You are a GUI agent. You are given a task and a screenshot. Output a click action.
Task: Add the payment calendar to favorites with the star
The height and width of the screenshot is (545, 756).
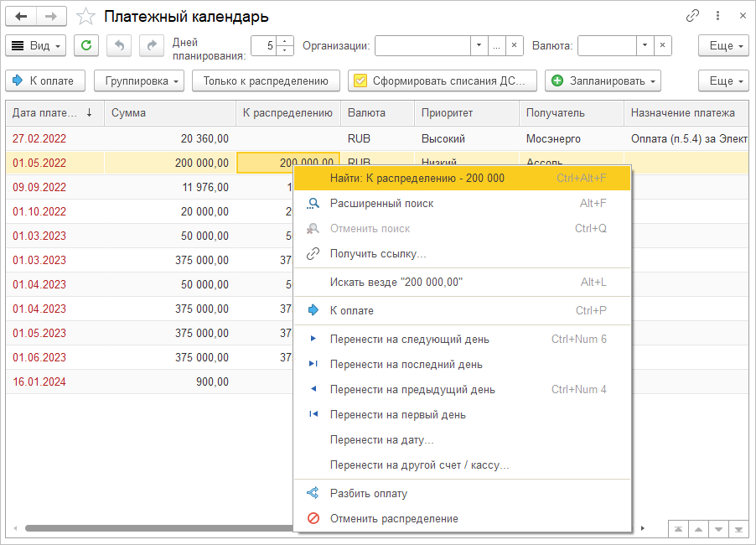tap(85, 16)
